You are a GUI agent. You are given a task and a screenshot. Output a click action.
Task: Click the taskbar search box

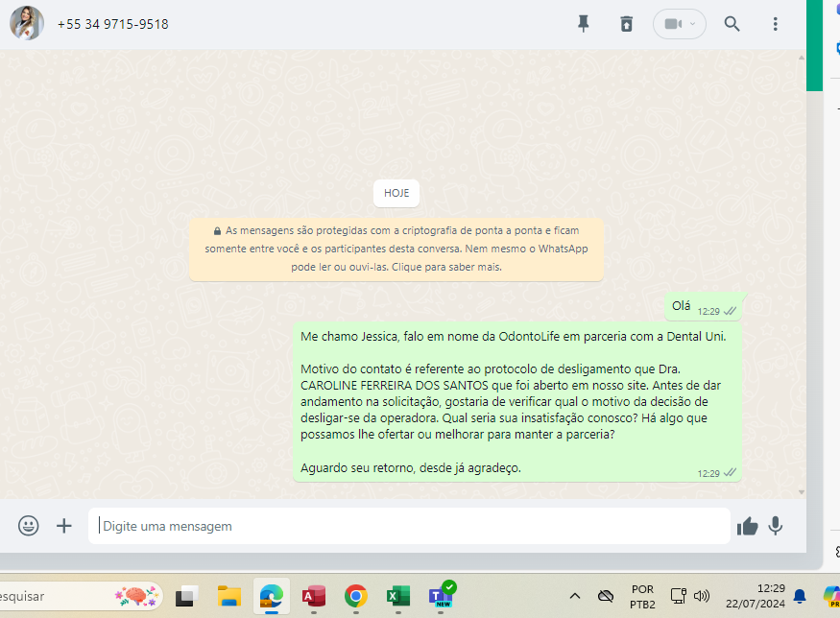[x=81, y=596]
